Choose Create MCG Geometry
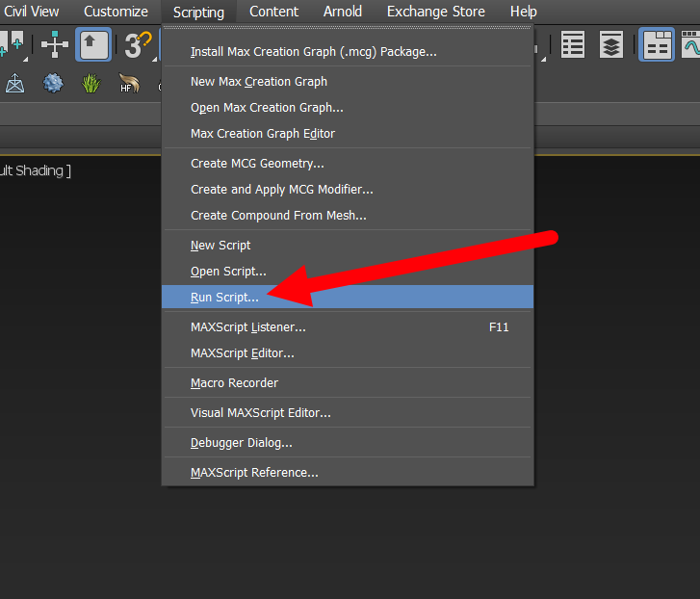700x599 pixels. click(x=348, y=164)
